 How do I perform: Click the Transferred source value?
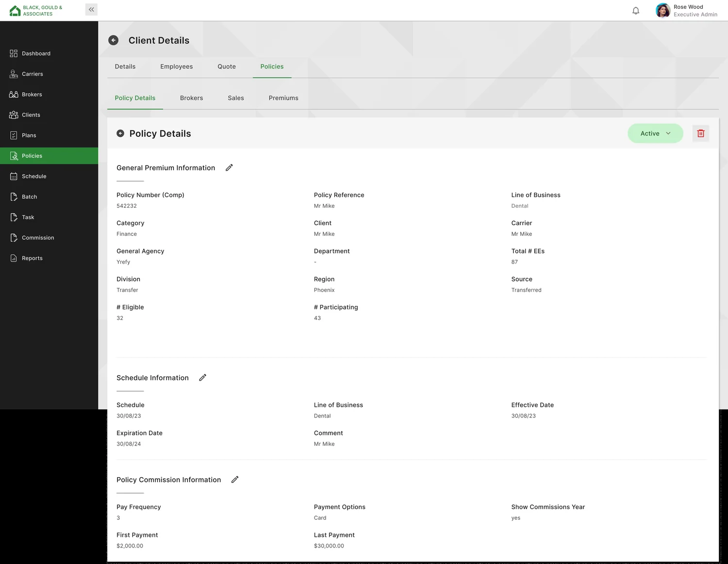pyautogui.click(x=527, y=290)
